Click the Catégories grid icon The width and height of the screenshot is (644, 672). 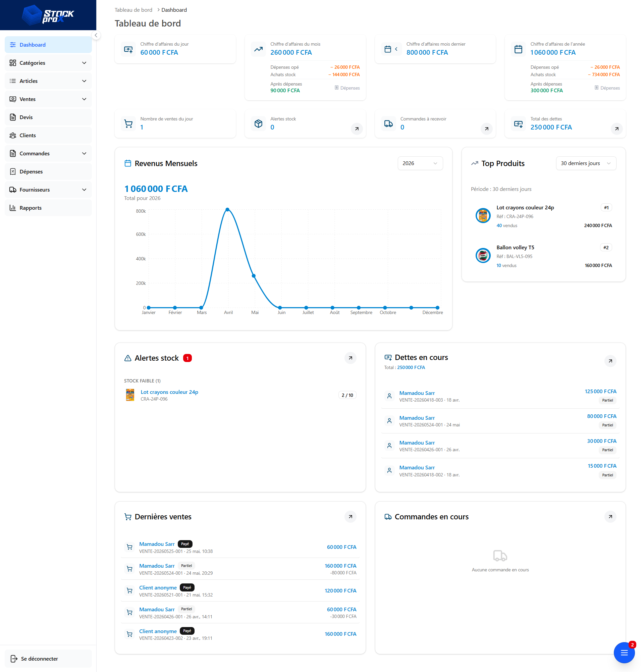pyautogui.click(x=13, y=63)
